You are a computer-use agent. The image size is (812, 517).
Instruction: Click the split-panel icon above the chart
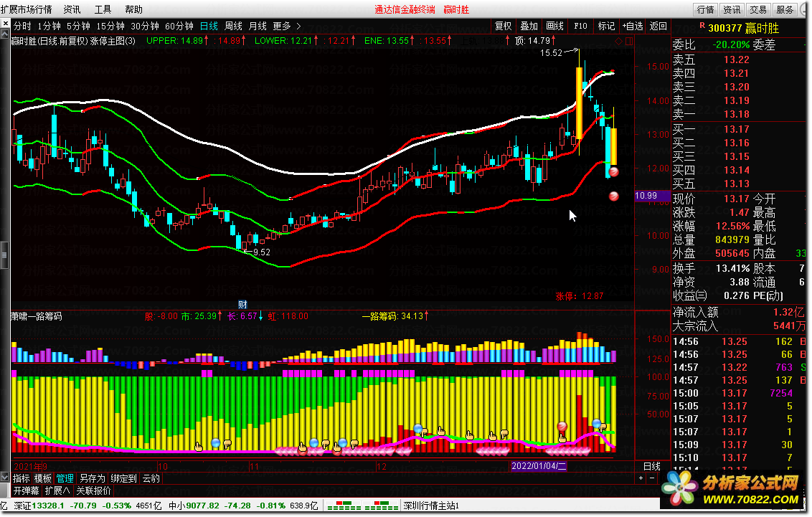628,41
